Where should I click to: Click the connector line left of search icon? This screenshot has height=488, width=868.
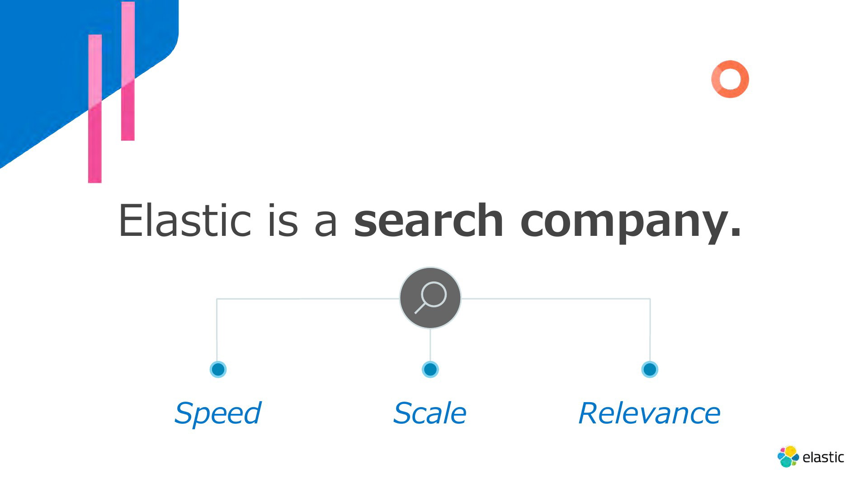pyautogui.click(x=308, y=299)
